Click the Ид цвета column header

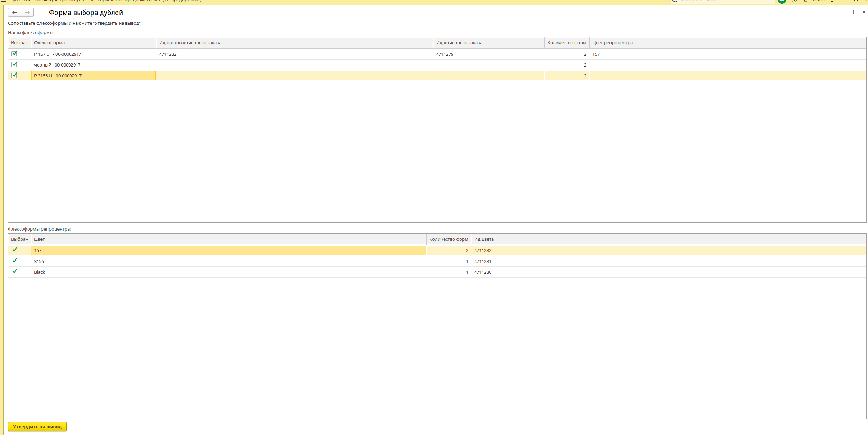[x=484, y=239]
